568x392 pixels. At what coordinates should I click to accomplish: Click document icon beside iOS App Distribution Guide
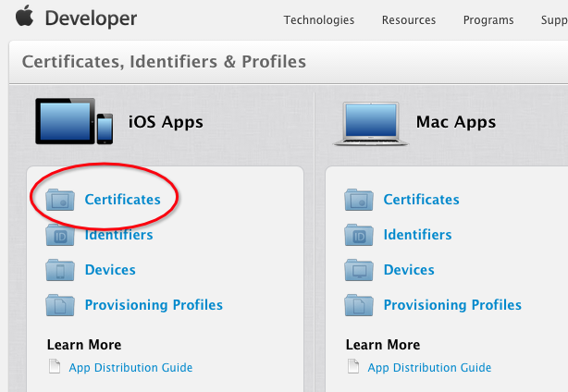click(55, 368)
